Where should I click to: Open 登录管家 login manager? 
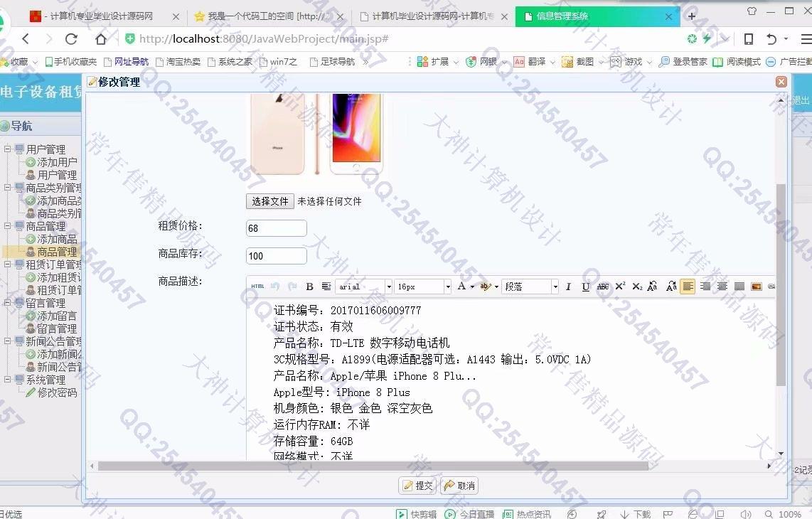[x=683, y=62]
